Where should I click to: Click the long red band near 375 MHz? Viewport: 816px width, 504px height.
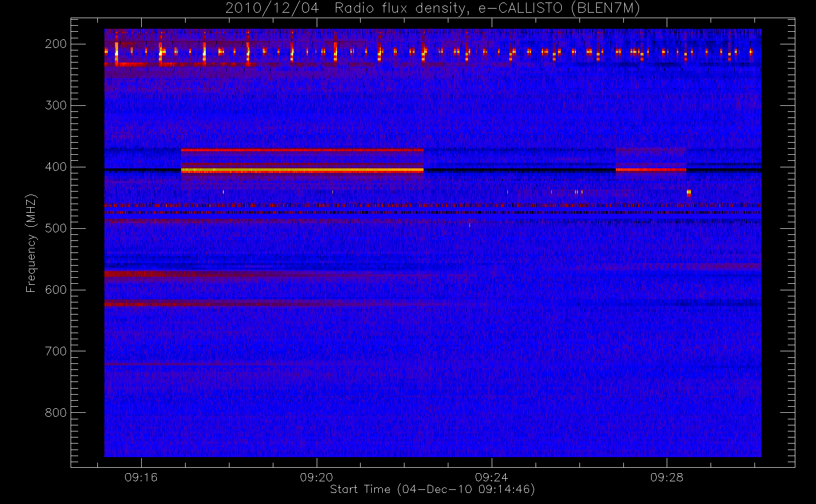(302, 150)
